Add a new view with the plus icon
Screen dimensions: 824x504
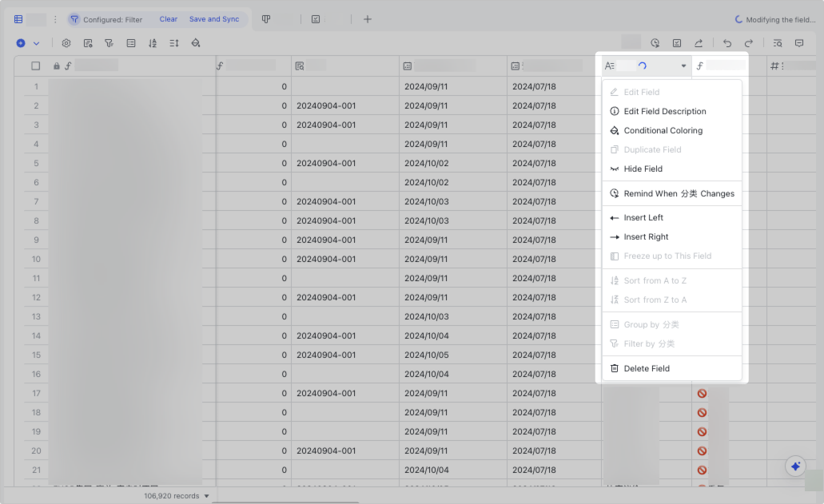click(x=368, y=19)
